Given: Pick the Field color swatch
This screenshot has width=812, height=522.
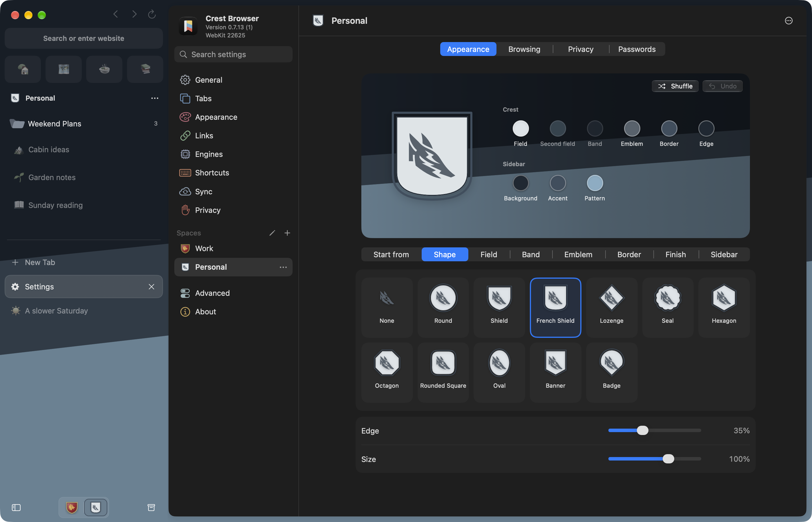Looking at the screenshot, I should [521, 128].
